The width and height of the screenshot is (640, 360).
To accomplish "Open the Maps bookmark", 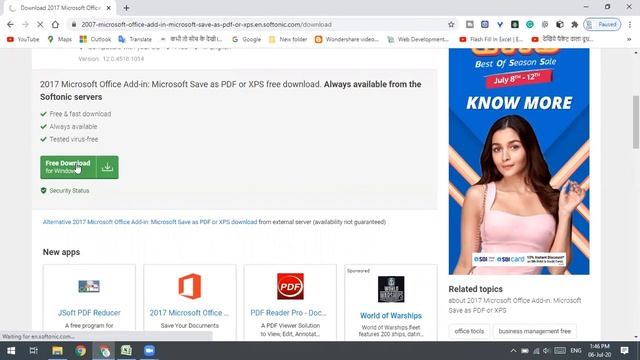I will coord(60,39).
